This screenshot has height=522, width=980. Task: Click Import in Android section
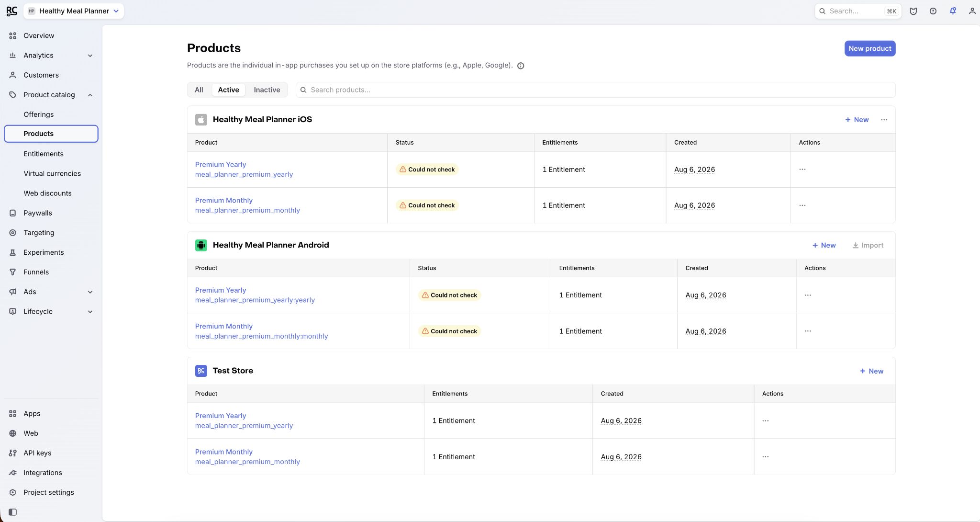(868, 245)
